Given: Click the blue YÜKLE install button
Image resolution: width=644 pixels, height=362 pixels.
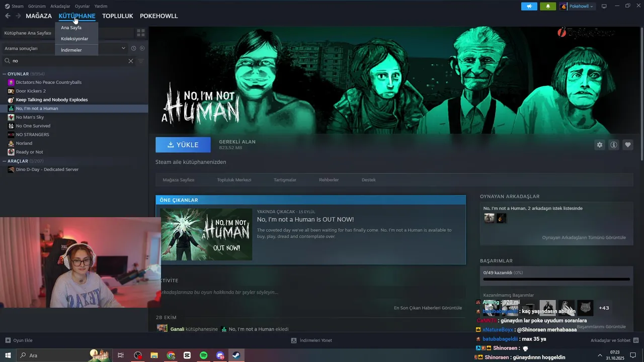Looking at the screenshot, I should [x=183, y=145].
